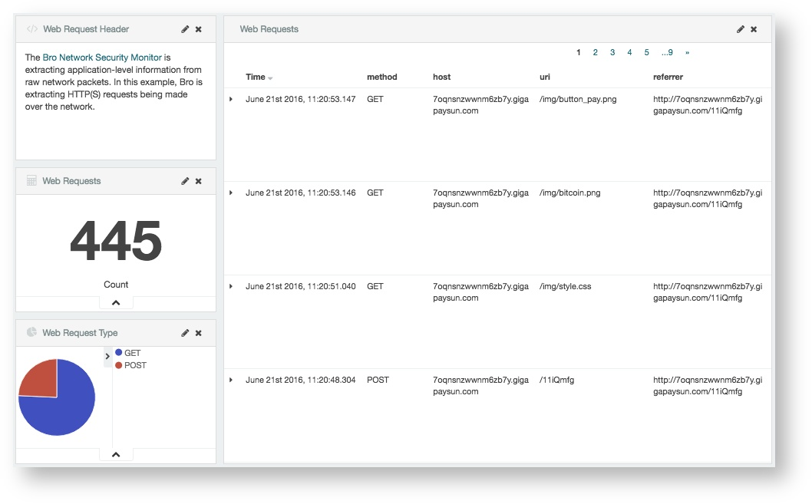812x504 pixels.
Task: Click the blue GET color dot
Action: (119, 353)
